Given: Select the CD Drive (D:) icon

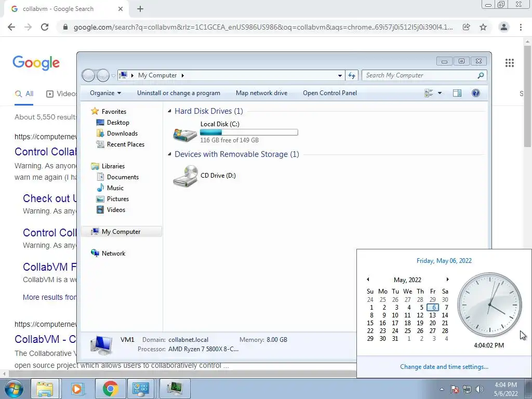Looking at the screenshot, I should (x=185, y=176).
